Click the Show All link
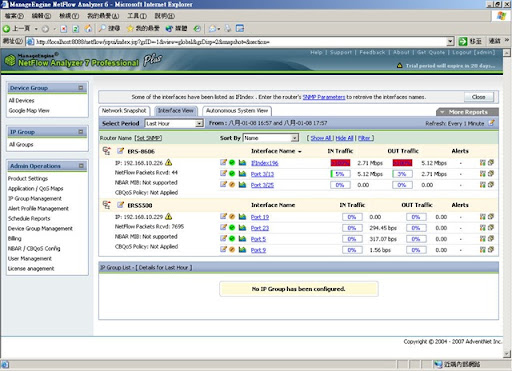Image resolution: width=512 pixels, height=371 pixels. tap(321, 138)
